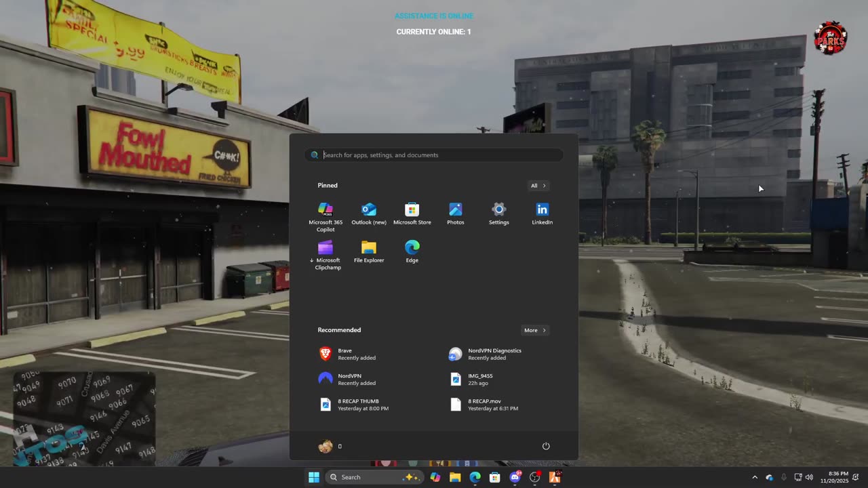This screenshot has height=488, width=868.
Task: Open Microsoft 365 Copilot pinned app
Action: pos(325,217)
